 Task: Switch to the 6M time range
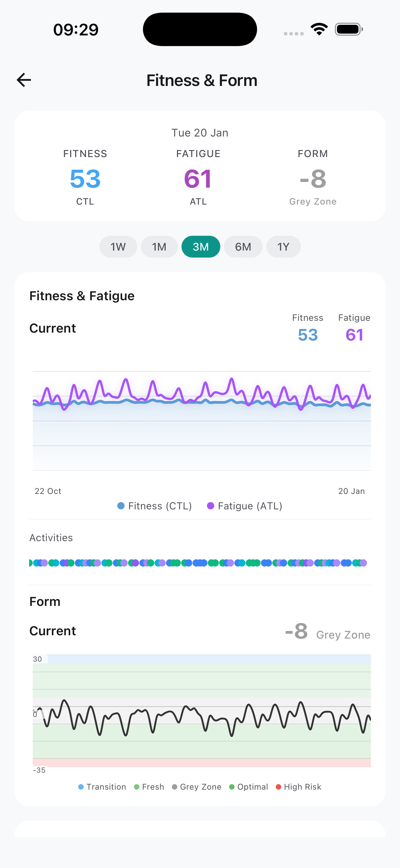click(243, 247)
